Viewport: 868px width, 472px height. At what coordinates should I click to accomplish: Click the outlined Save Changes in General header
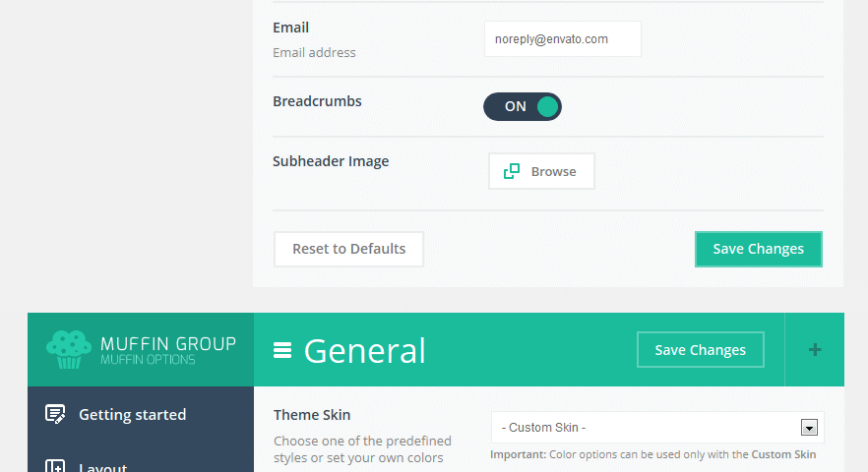[x=700, y=350]
